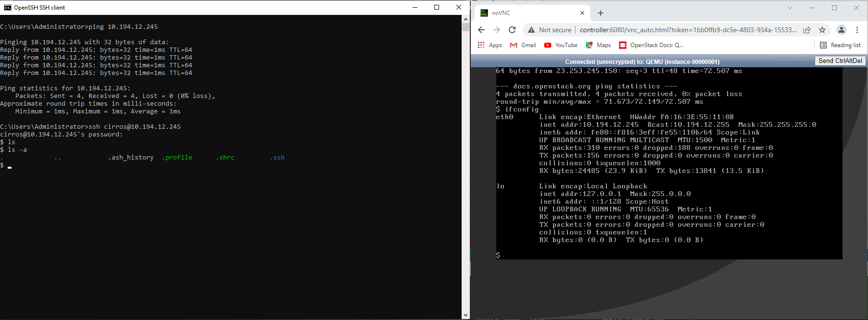
Task: Click 'Ping statistics for 10.194.12.245:' line
Action: click(x=65, y=88)
